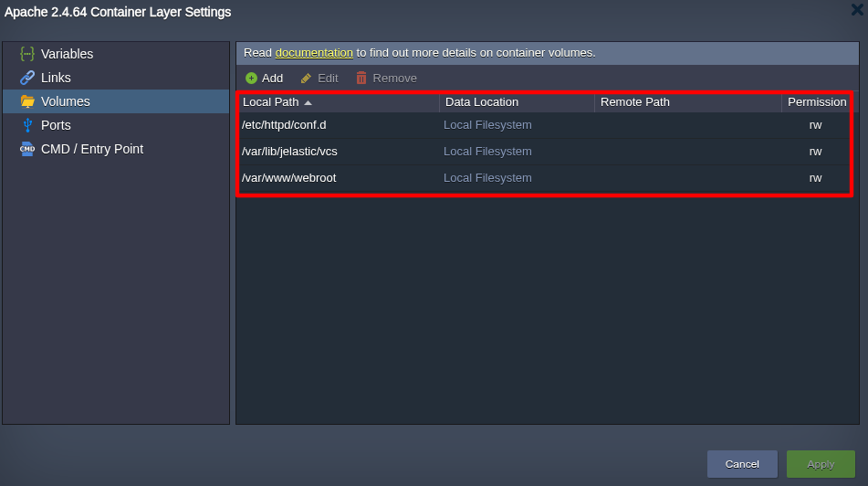Click the Volumes folder icon
The width and height of the screenshot is (868, 486).
pyautogui.click(x=27, y=101)
